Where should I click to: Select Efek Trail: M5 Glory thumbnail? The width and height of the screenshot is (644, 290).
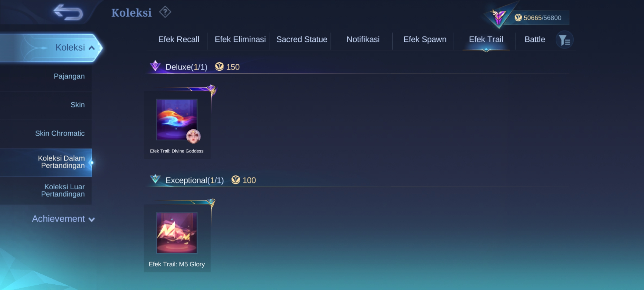[x=177, y=233]
